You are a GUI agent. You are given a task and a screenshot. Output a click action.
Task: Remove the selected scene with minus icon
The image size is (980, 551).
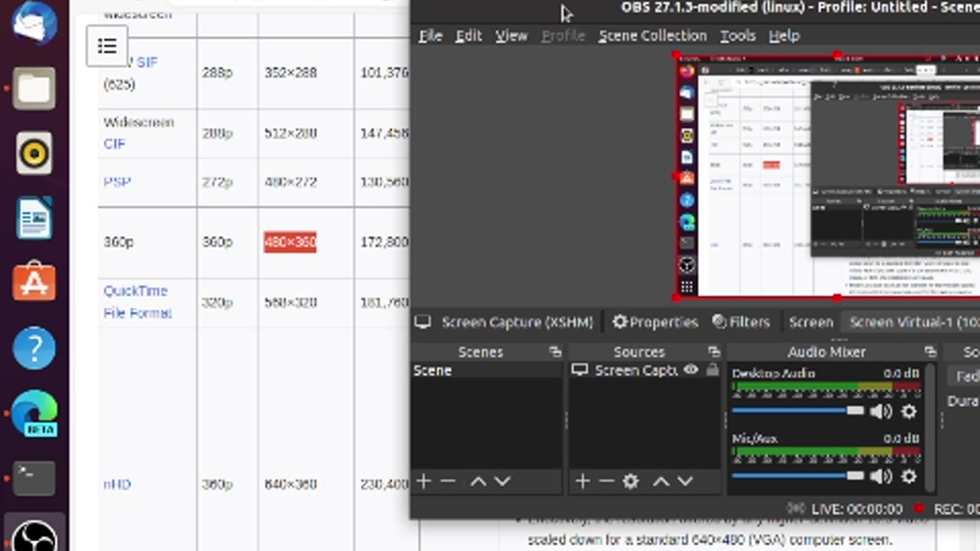(449, 481)
